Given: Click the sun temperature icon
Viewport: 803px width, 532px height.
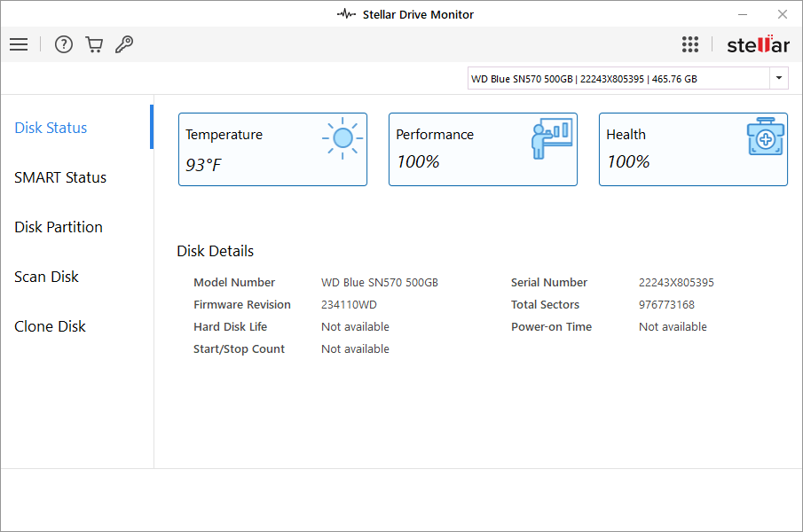Looking at the screenshot, I should point(342,138).
